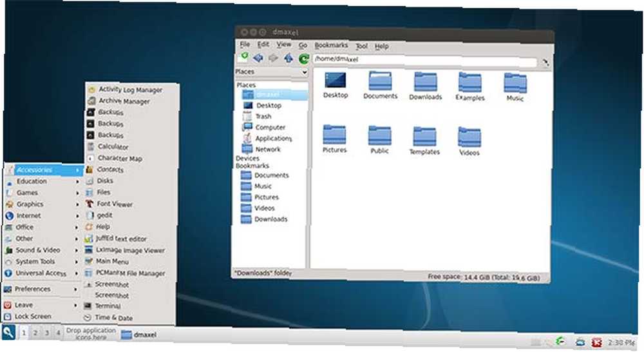Viewport: 644px width, 352px height.
Task: Click the cloud network tray icon
Action: 580,342
